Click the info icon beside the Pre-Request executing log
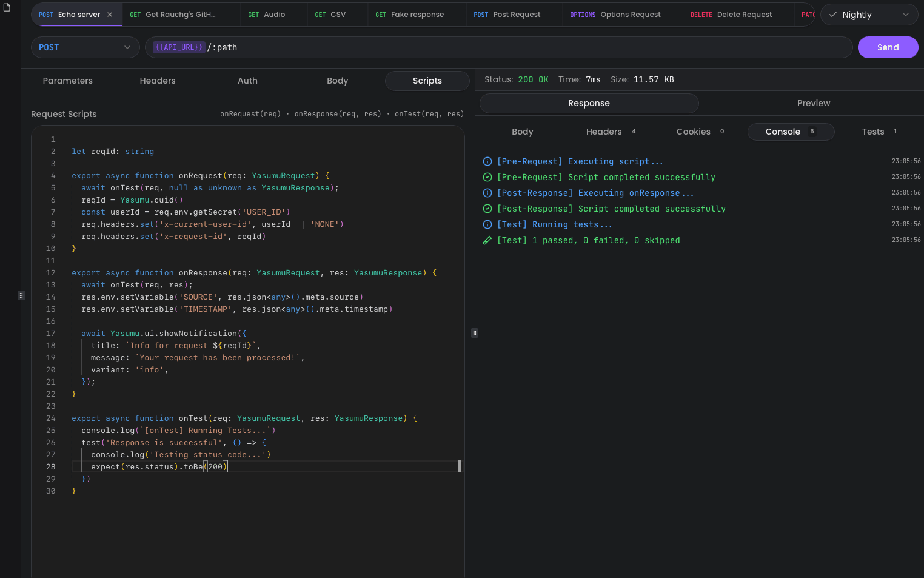Screen dimensions: 924x578 coord(487,161)
